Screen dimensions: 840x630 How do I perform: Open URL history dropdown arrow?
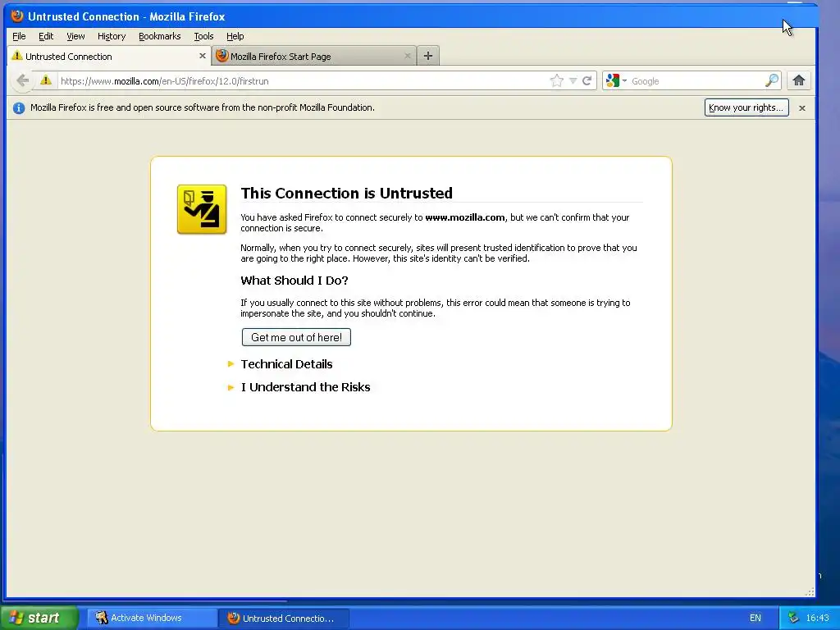(x=573, y=81)
